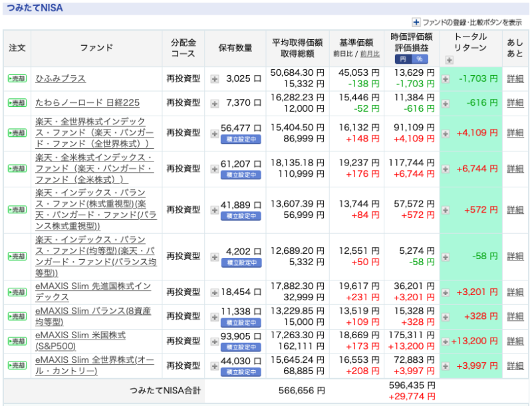Switch 評価損益 display to percent

pos(420,59)
